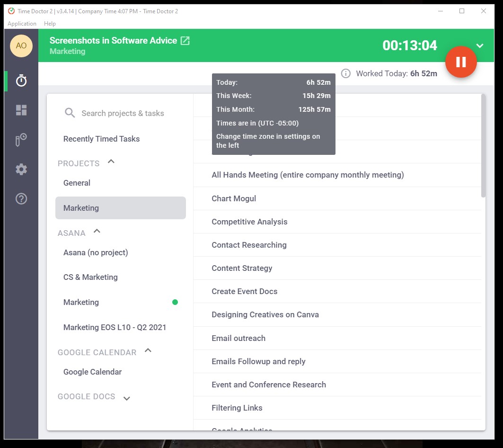Select Marketing under PROJECTS
The height and width of the screenshot is (448, 503).
(120, 208)
